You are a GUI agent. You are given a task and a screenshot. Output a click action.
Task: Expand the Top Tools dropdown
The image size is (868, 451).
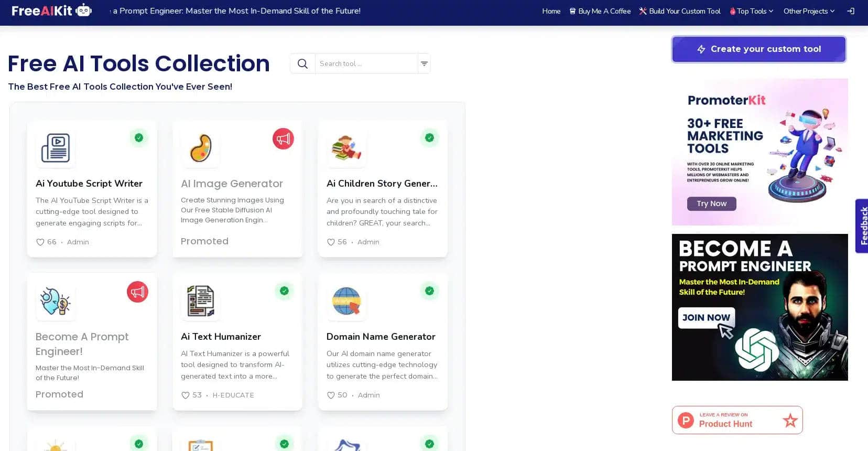752,11
